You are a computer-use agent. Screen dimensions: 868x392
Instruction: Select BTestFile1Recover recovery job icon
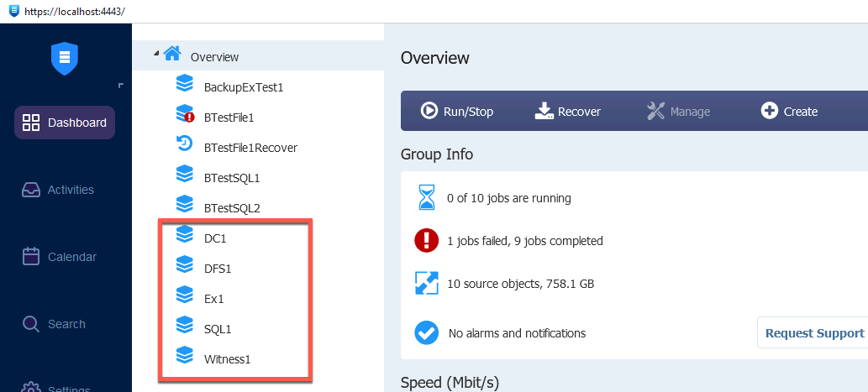pos(184,144)
